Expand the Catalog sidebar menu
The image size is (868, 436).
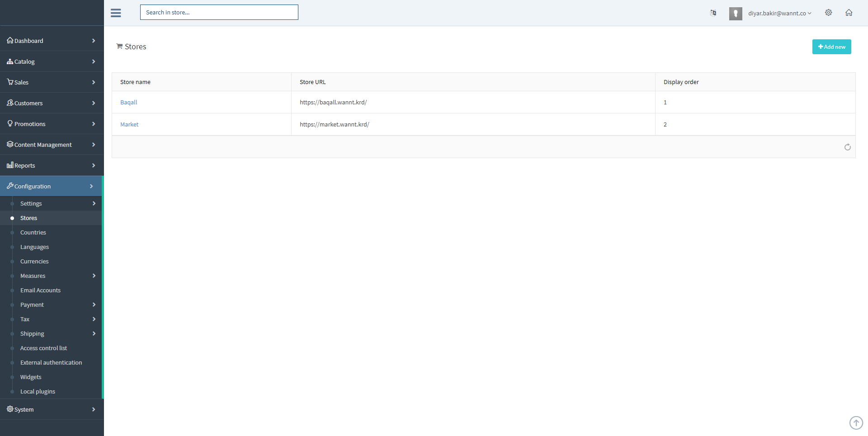click(24, 61)
